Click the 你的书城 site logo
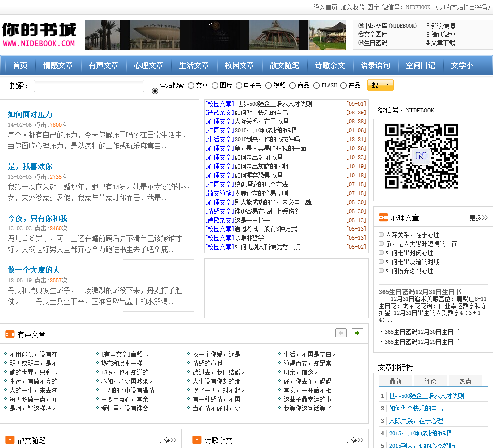 click(x=39, y=34)
